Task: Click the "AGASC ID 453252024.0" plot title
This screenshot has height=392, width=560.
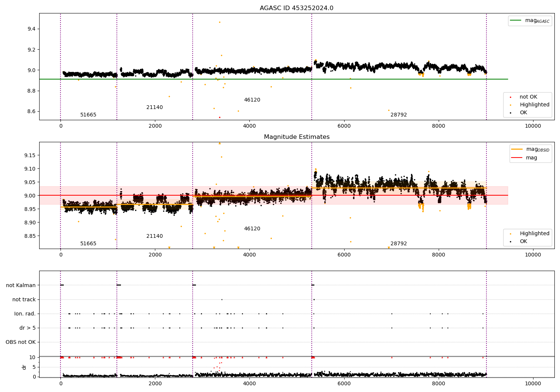Action: point(296,8)
